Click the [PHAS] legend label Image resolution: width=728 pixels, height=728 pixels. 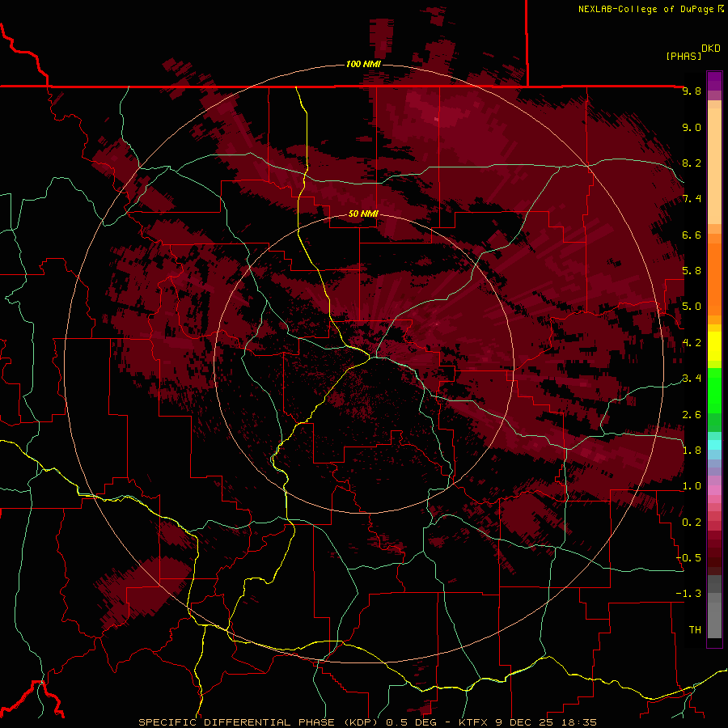click(684, 56)
